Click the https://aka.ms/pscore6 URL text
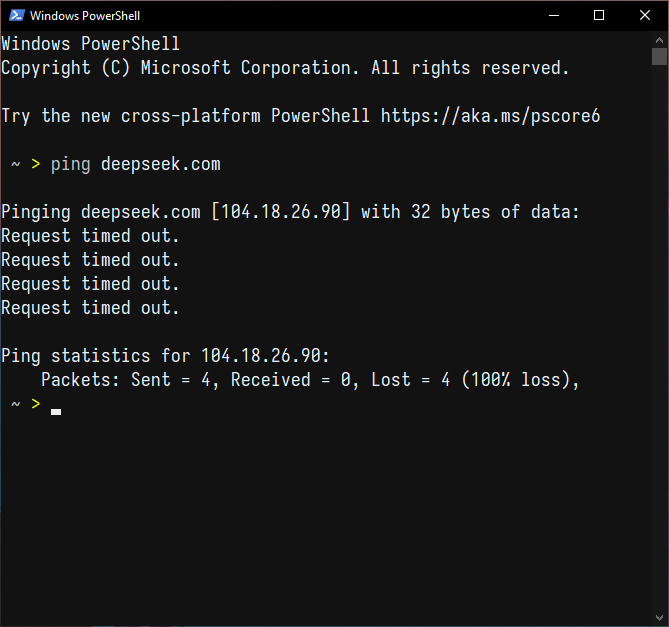The height and width of the screenshot is (627, 669). 490,116
